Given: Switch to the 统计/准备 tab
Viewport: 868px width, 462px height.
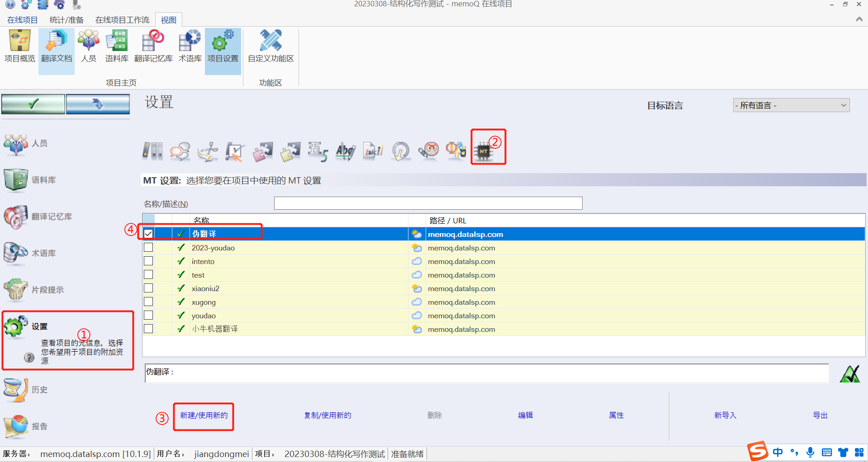Looking at the screenshot, I should tap(66, 20).
